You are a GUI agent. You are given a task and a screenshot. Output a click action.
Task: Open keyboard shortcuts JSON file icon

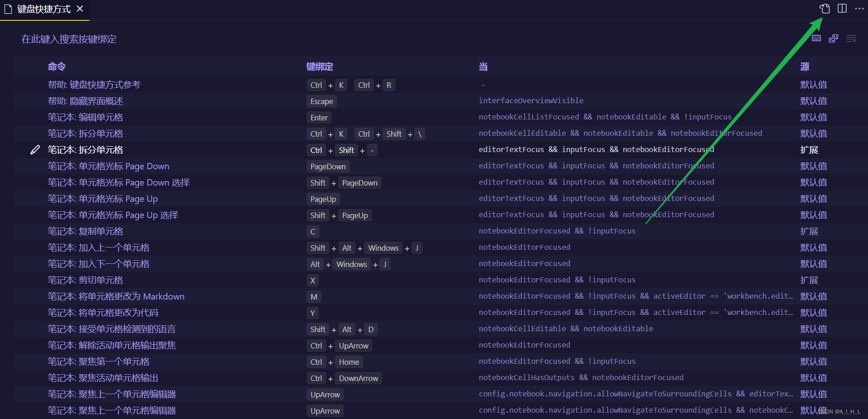[825, 9]
